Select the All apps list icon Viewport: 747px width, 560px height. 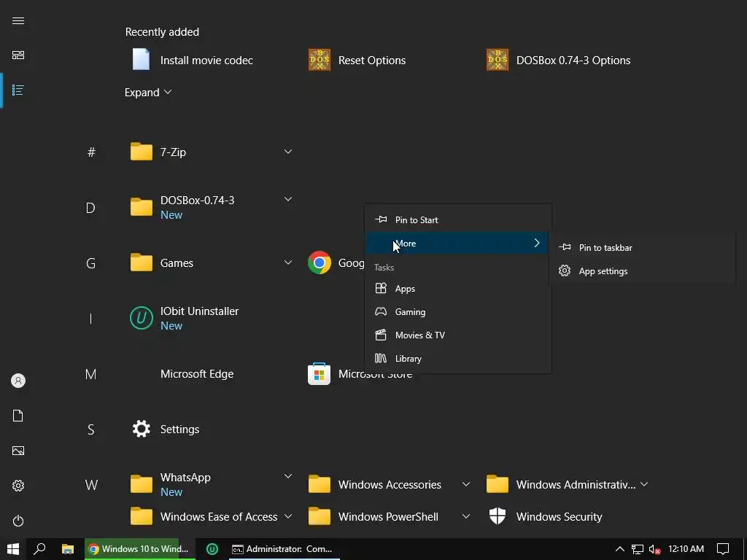[x=18, y=90]
